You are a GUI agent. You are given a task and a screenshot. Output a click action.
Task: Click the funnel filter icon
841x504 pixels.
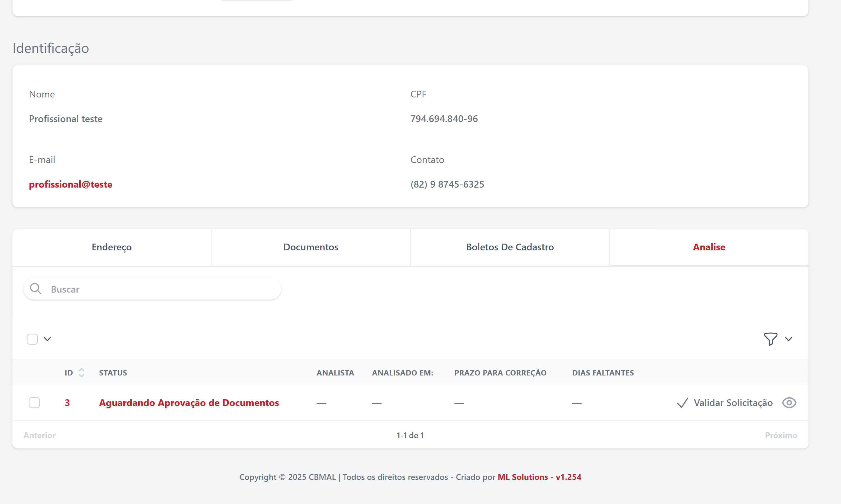tap(770, 339)
